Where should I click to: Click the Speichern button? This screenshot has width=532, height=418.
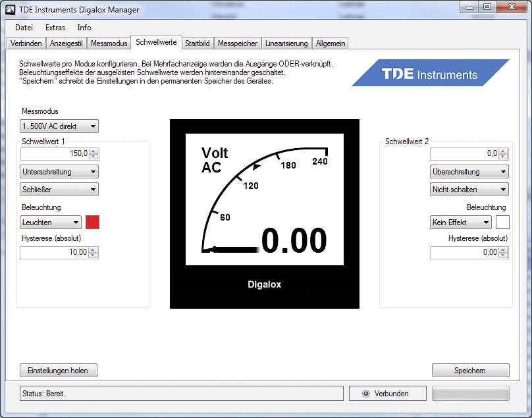[x=471, y=371]
